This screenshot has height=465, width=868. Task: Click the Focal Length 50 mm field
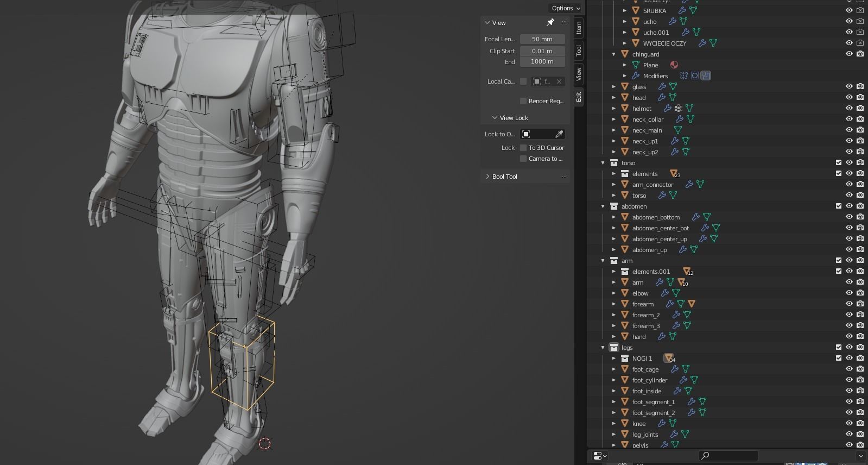tap(542, 39)
